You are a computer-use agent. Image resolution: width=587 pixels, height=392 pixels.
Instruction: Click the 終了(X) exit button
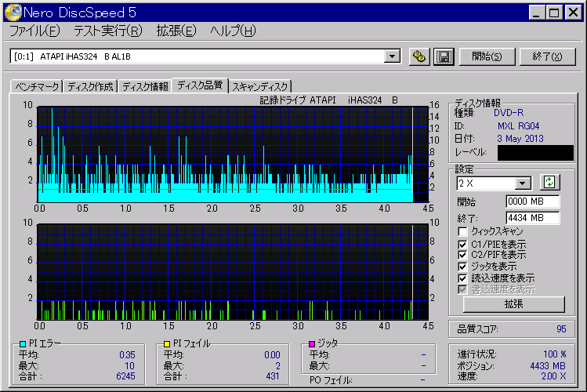point(547,56)
